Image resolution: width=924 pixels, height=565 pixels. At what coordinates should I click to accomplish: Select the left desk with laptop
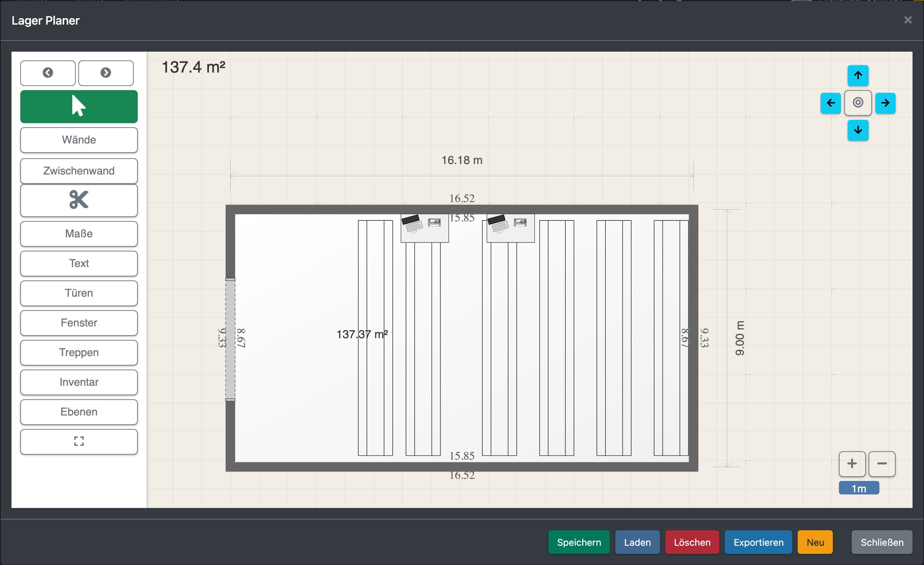pyautogui.click(x=425, y=228)
